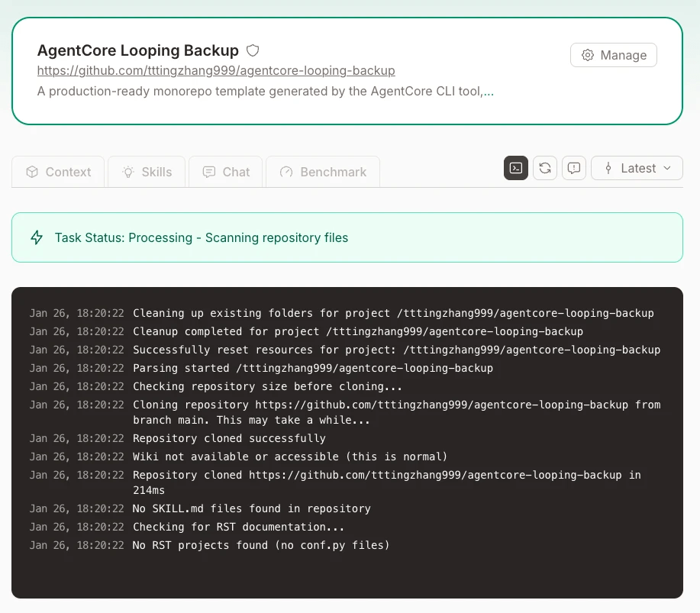The width and height of the screenshot is (700, 613).
Task: Click the lightbulb icon on Skills tab
Action: (128, 172)
